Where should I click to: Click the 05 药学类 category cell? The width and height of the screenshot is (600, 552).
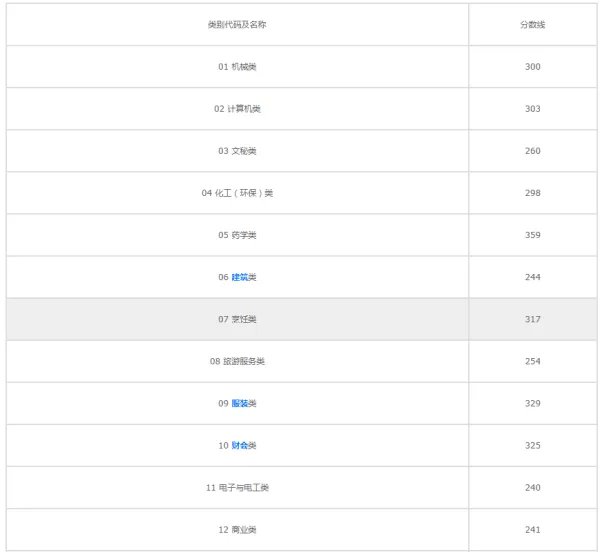pyautogui.click(x=237, y=235)
